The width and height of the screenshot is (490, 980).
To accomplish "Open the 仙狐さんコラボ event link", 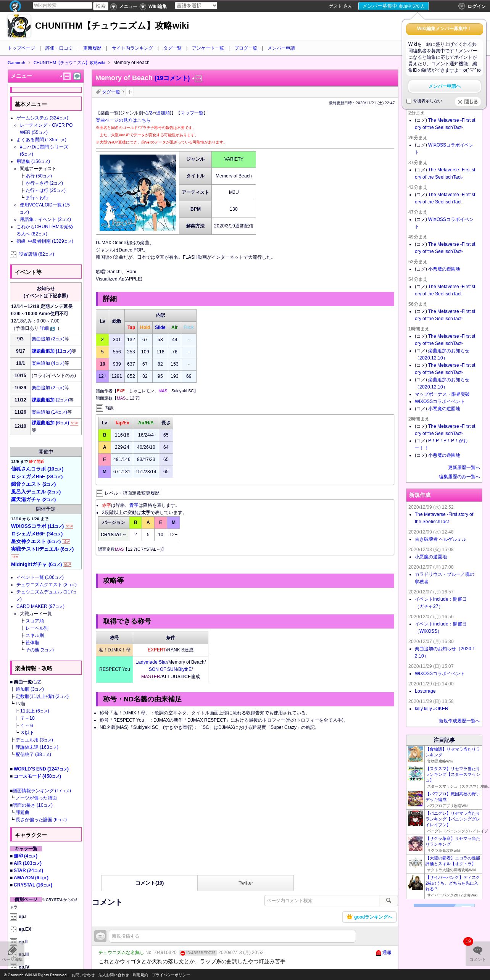I will pos(37,469).
